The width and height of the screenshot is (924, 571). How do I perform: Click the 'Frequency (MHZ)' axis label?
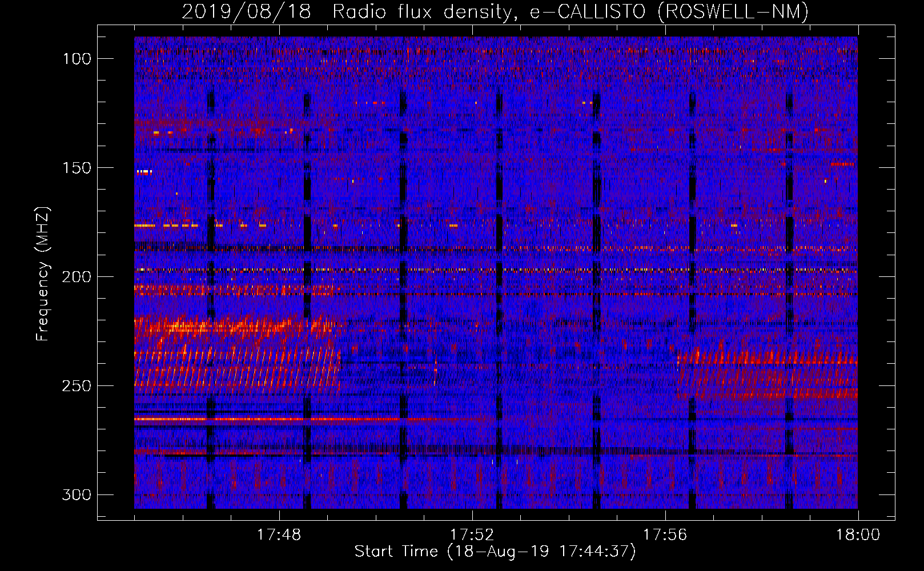pos(43,274)
